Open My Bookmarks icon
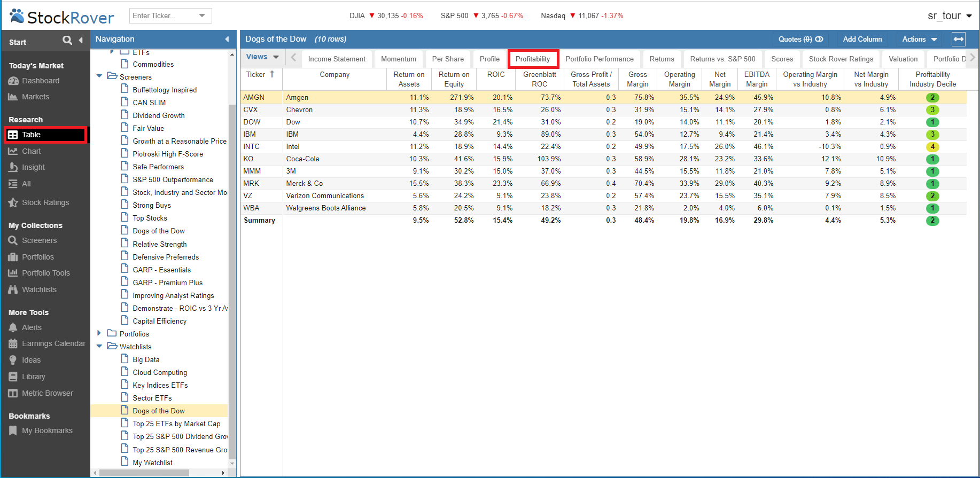 coord(13,430)
